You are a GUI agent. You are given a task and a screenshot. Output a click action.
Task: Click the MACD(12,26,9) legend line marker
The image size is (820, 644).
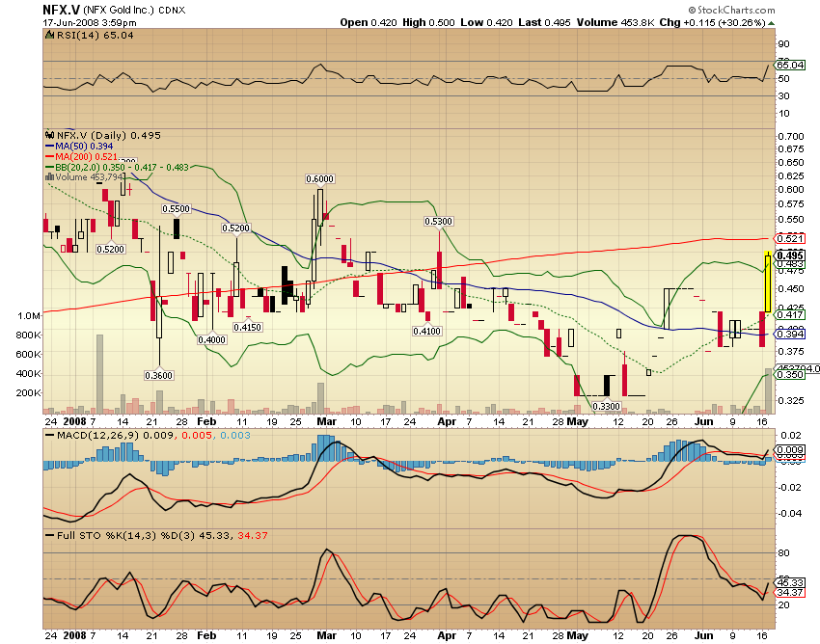click(x=49, y=437)
